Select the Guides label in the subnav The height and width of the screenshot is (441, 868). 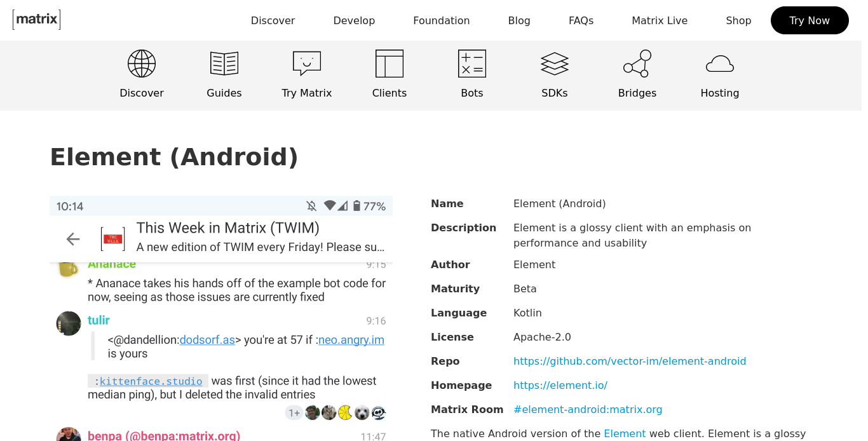coord(224,93)
